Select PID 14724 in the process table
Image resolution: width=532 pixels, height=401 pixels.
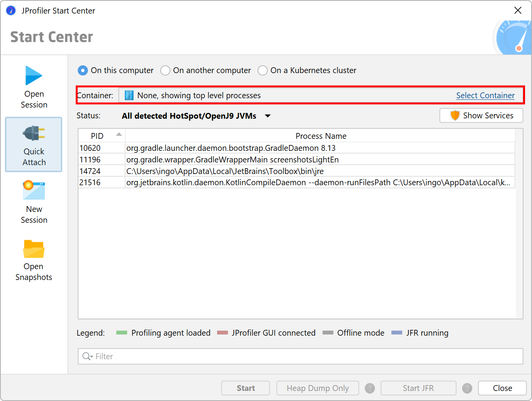point(90,171)
